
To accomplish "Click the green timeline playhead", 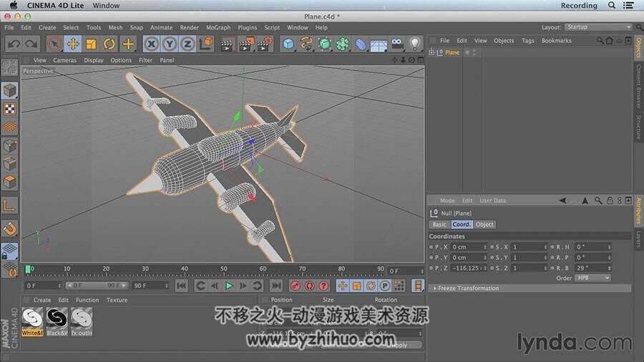I will point(28,269).
